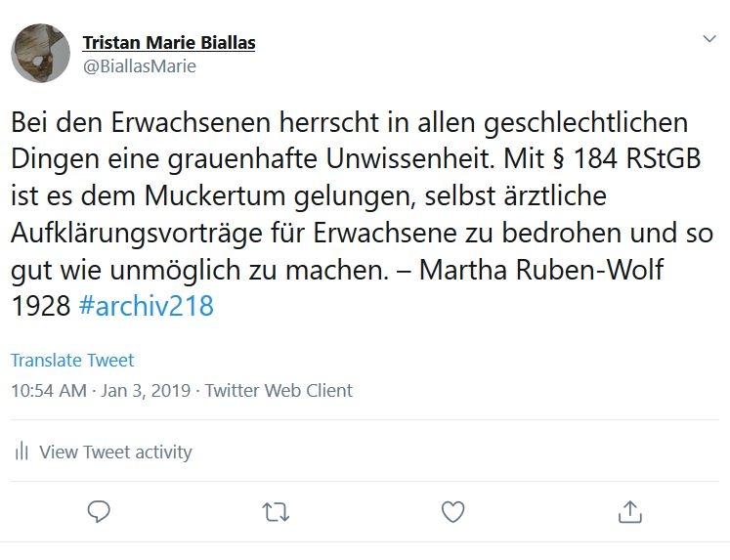Click Twitter Web Client source label
Screen dimensions: 730x560
click(279, 390)
